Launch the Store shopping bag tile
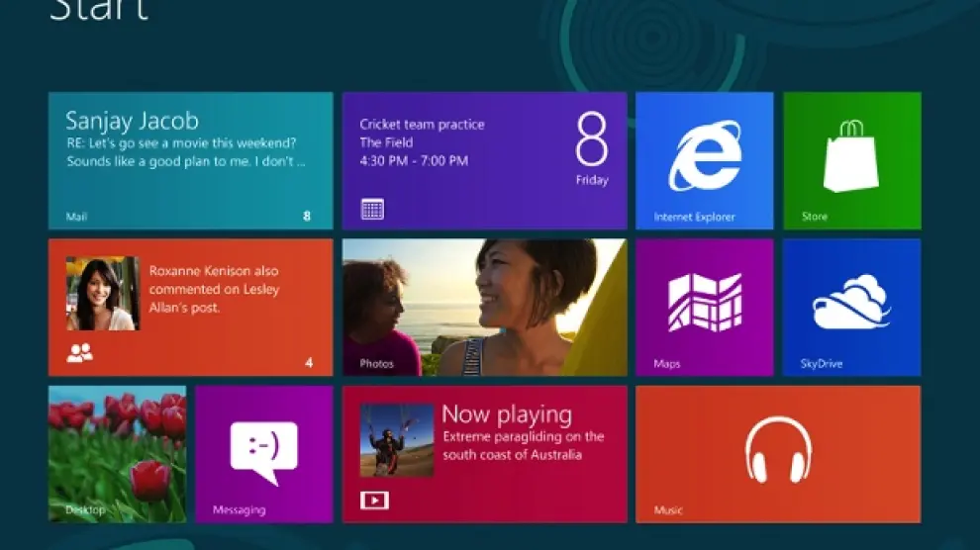980x550 pixels. tap(851, 160)
